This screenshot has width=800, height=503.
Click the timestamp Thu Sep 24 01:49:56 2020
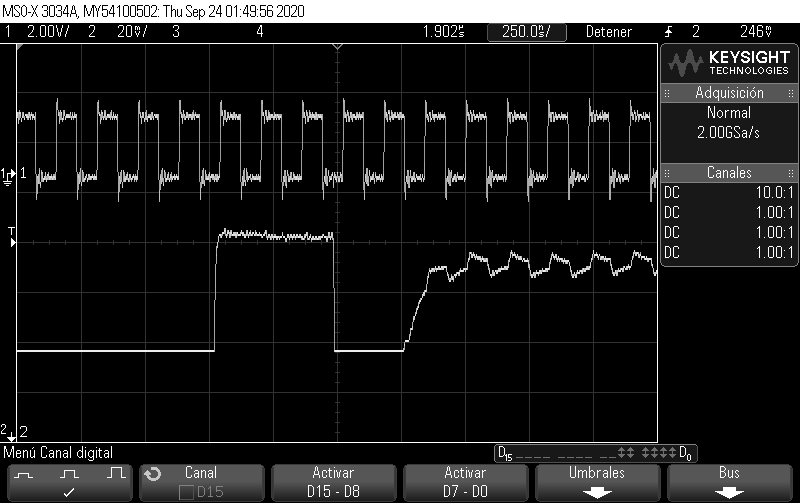coord(234,11)
